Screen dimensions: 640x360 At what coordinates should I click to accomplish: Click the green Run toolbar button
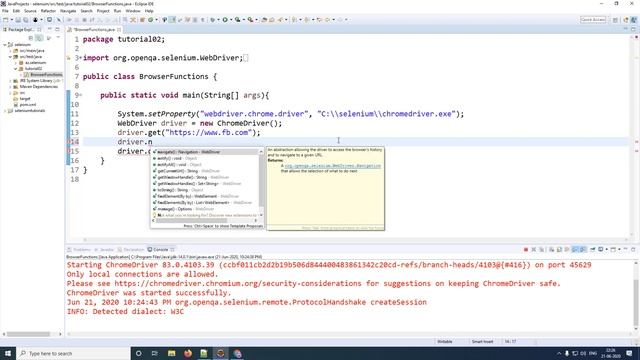click(225, 20)
